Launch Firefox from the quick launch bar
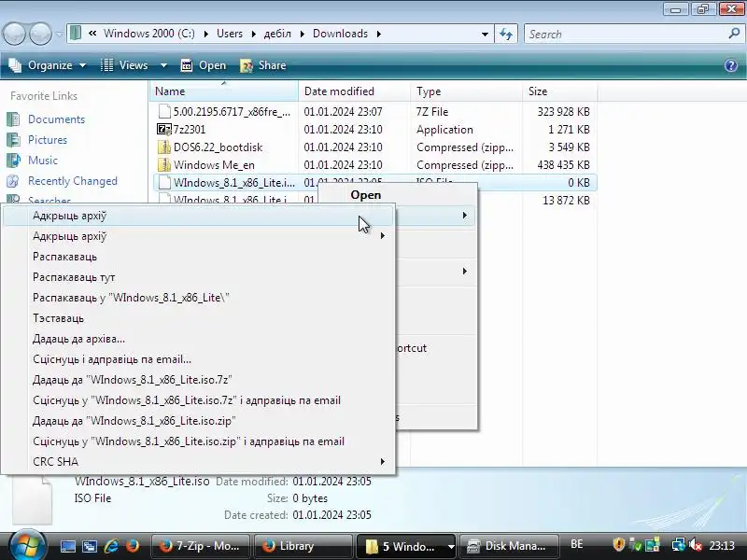 tap(132, 546)
